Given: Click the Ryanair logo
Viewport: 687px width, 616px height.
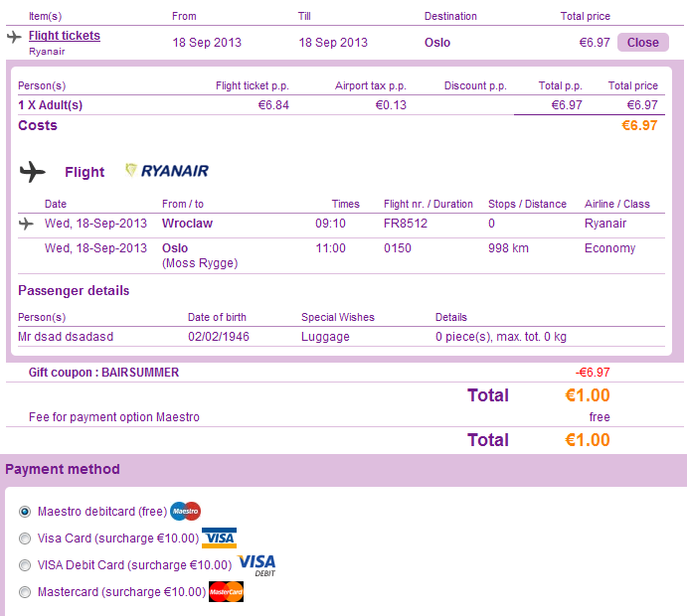Looking at the screenshot, I should click(x=167, y=171).
